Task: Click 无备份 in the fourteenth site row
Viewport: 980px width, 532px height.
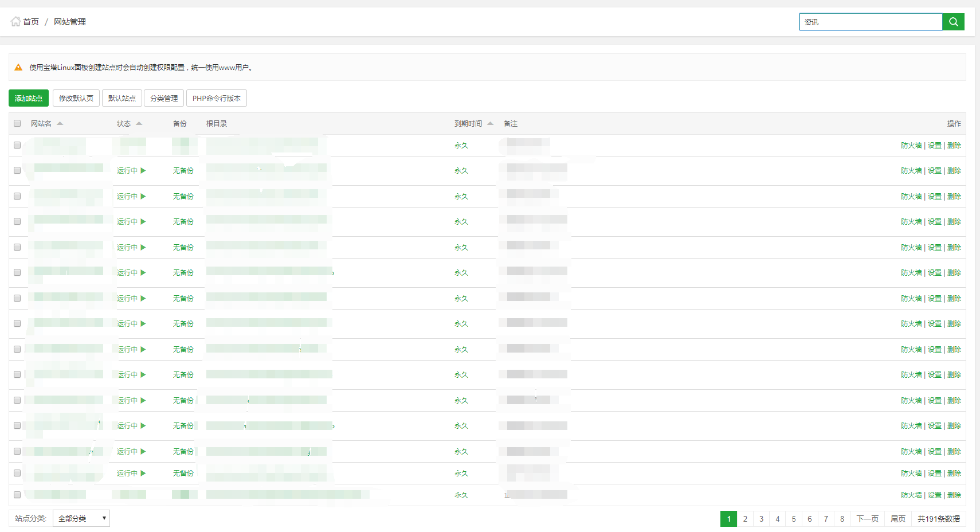Action: click(183, 474)
